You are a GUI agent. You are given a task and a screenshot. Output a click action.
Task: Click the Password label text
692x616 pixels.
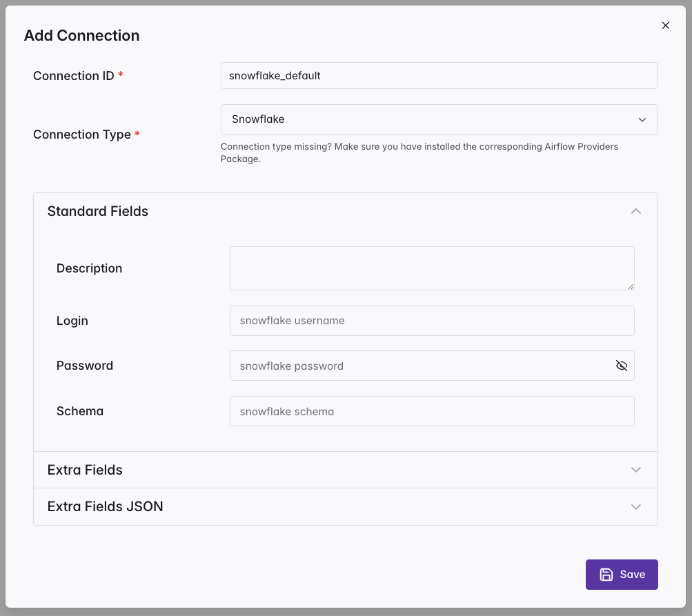tap(85, 366)
